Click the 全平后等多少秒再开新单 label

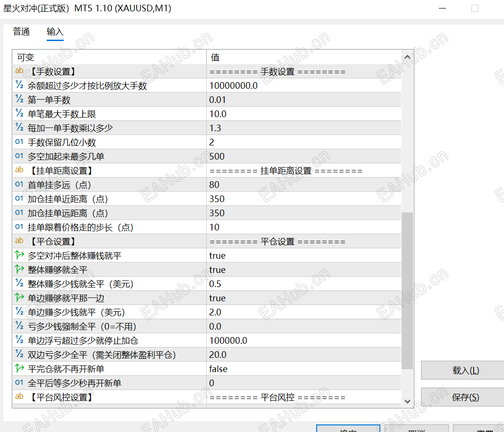pos(74,383)
